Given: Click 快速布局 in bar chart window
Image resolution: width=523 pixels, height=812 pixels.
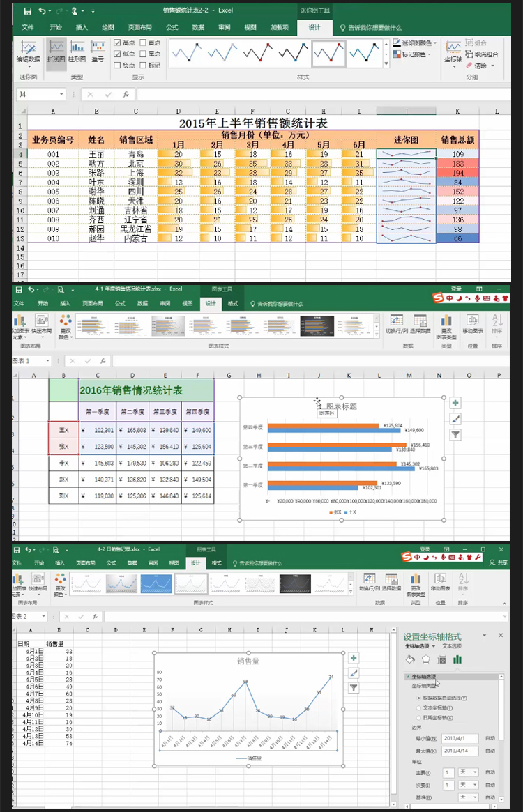Looking at the screenshot, I should tap(41, 325).
